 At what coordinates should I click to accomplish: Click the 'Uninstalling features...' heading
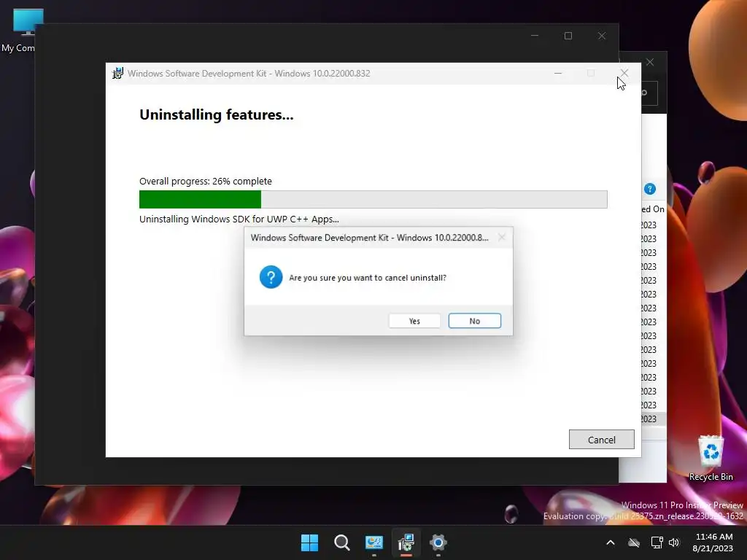click(x=216, y=114)
